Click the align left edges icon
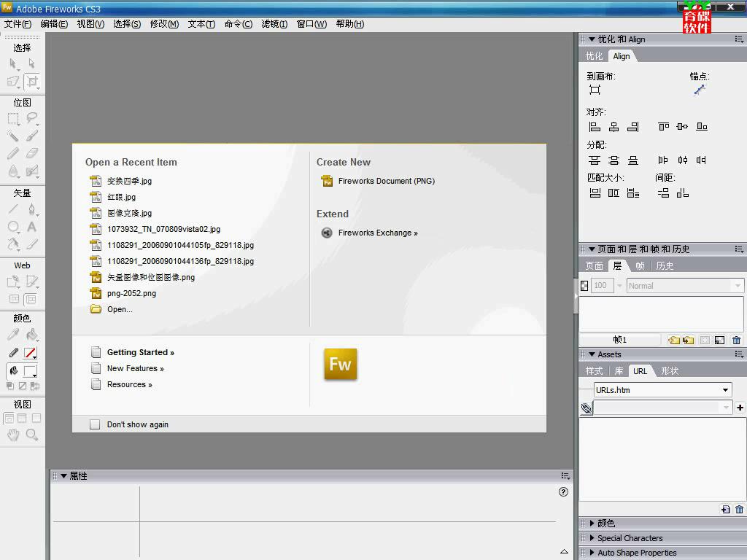Screen dimensions: 747x560 point(595,127)
